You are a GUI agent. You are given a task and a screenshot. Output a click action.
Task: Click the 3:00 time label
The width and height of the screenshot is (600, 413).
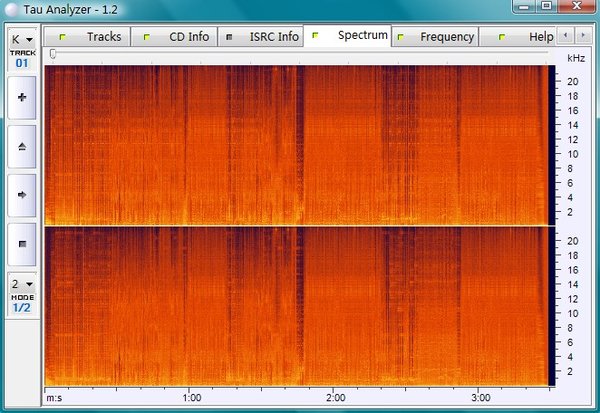pyautogui.click(x=481, y=398)
